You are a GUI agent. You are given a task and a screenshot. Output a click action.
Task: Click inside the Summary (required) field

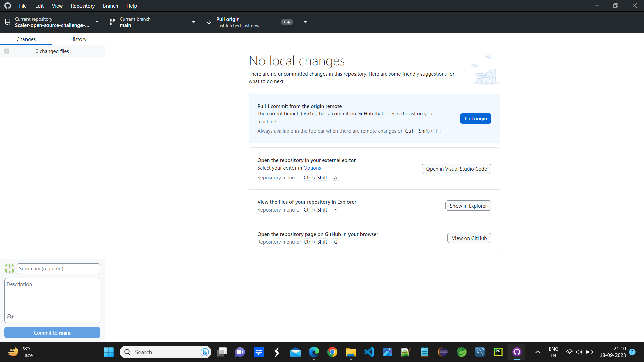(x=58, y=268)
